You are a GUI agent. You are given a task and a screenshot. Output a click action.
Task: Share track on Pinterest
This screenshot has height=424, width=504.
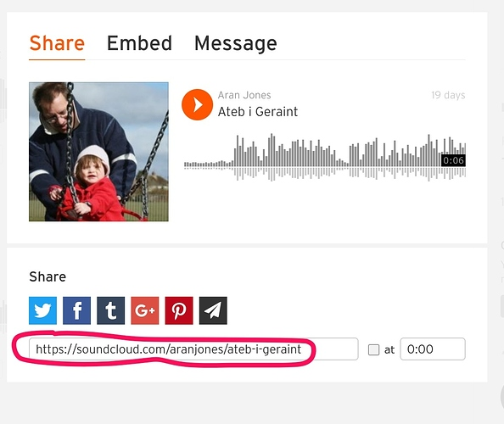pos(179,310)
